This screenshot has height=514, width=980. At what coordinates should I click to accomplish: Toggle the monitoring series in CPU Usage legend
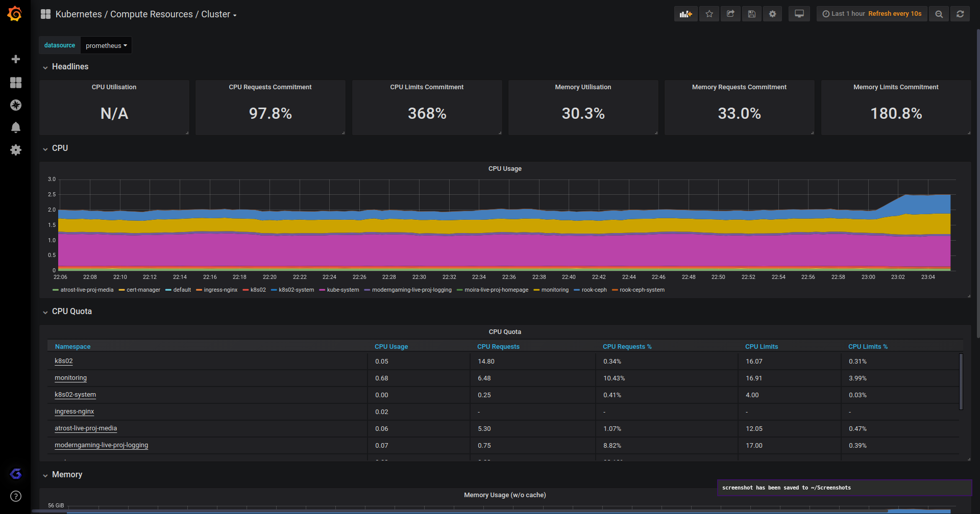(x=554, y=290)
